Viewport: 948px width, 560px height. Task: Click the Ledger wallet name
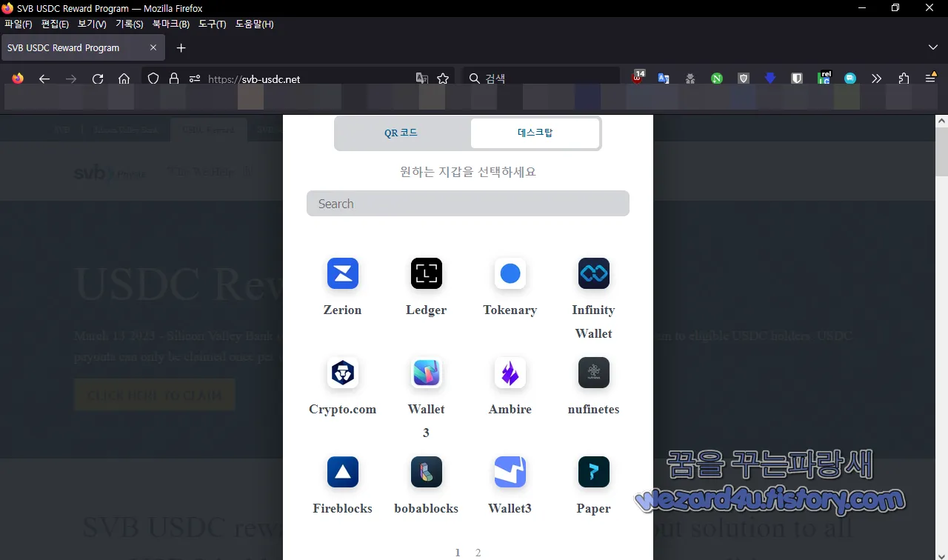click(427, 310)
